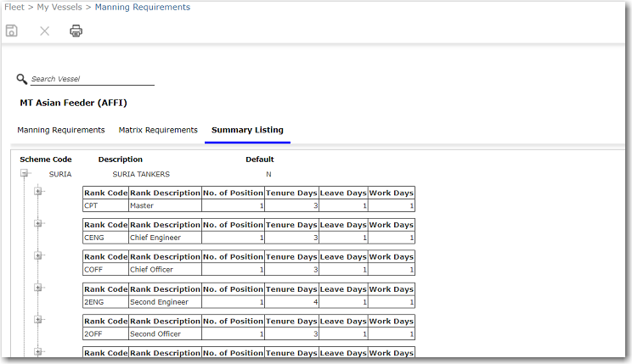Viewport: 632px width, 364px height.
Task: Switch to the Manning Requirements tab
Action: (61, 131)
